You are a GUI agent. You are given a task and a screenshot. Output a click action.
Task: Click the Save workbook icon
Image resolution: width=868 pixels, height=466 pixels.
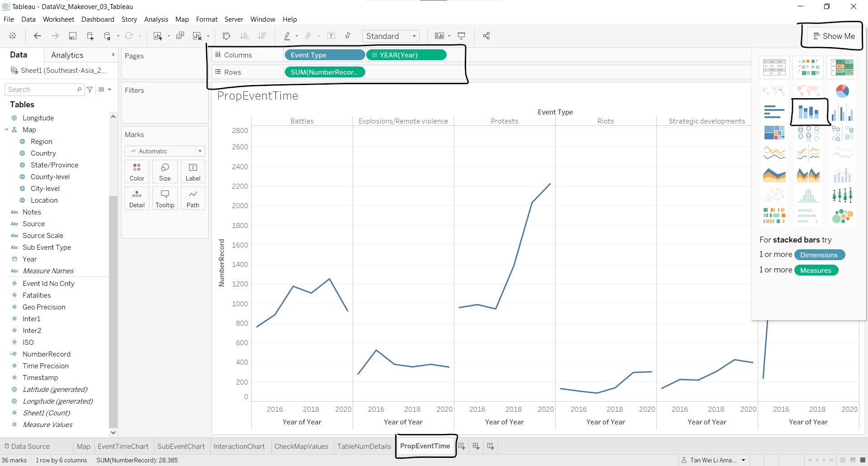pyautogui.click(x=72, y=36)
